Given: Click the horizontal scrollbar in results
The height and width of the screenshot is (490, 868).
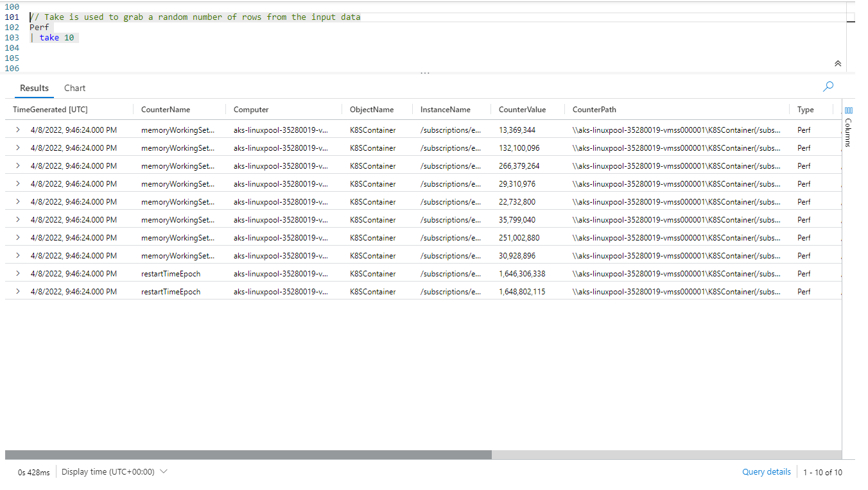Looking at the screenshot, I should (x=248, y=455).
